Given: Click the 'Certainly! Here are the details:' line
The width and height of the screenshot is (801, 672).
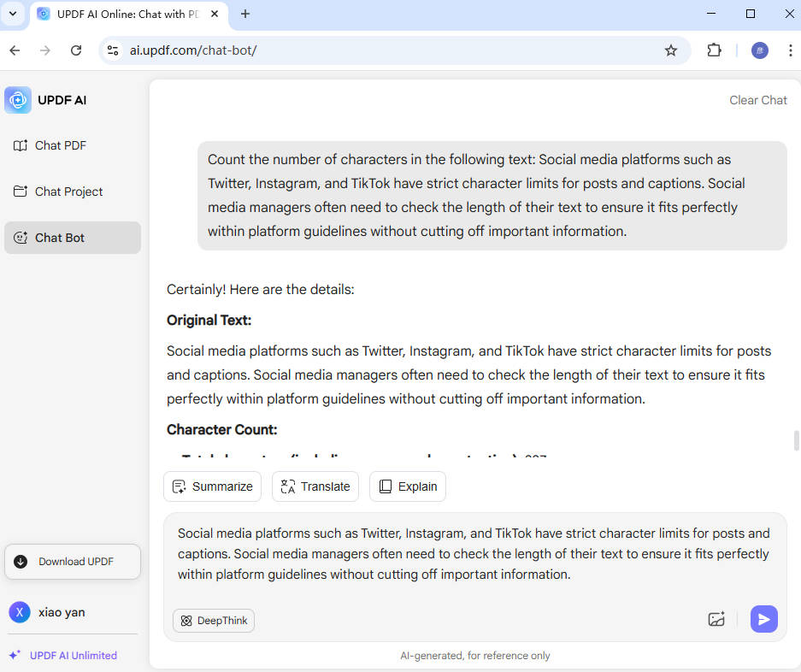Looking at the screenshot, I should [x=260, y=290].
